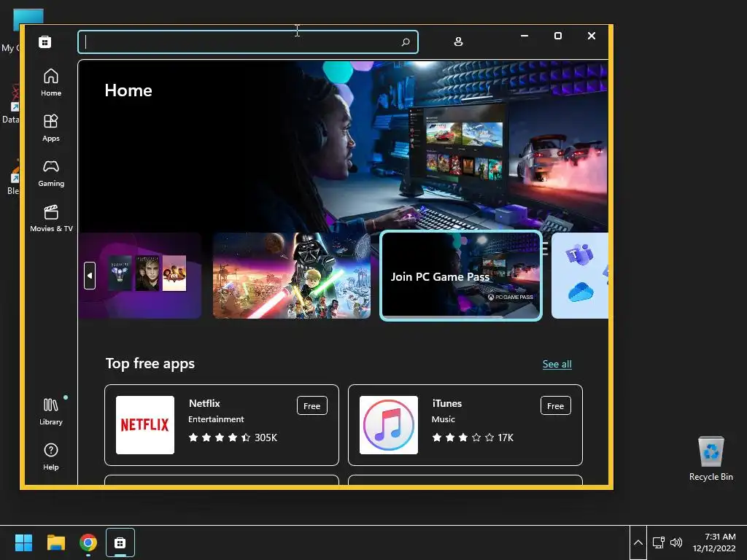
Task: Maximize the Microsoft Store window
Action: [558, 36]
